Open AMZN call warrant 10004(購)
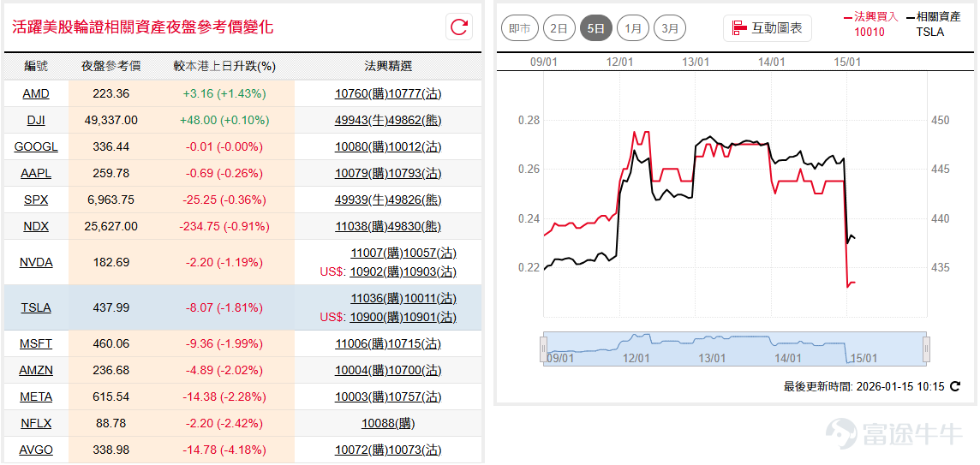The height and width of the screenshot is (465, 980). click(x=362, y=370)
